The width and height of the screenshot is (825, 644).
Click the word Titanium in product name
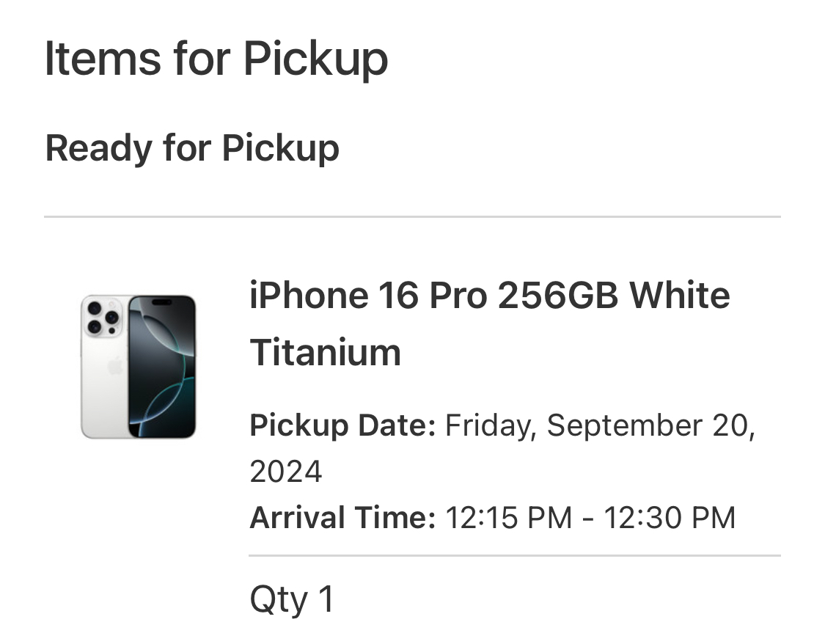coord(325,352)
